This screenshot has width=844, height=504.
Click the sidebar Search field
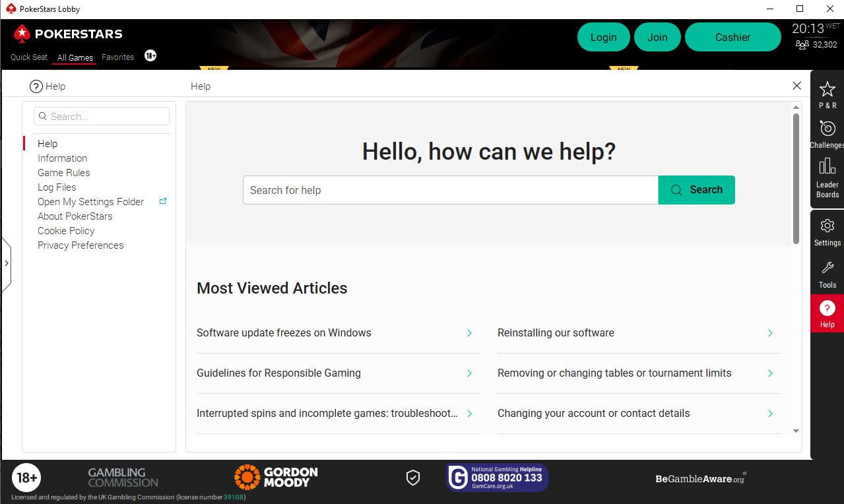point(102,116)
